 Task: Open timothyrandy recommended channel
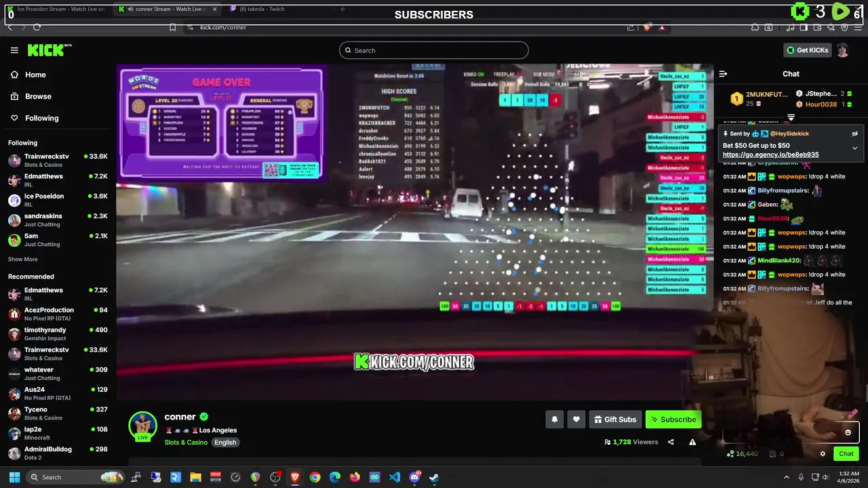pos(58,333)
